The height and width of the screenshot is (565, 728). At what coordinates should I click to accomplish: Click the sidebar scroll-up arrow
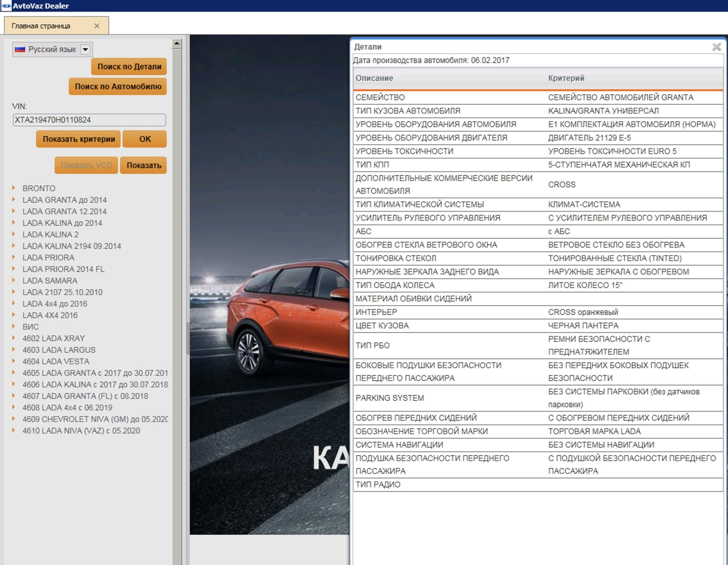coord(177,44)
